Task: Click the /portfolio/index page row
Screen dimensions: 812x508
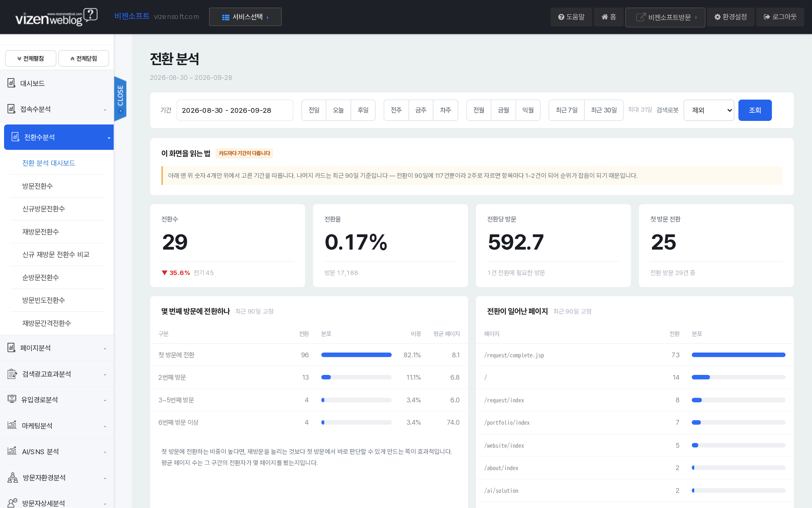Action: pos(635,422)
